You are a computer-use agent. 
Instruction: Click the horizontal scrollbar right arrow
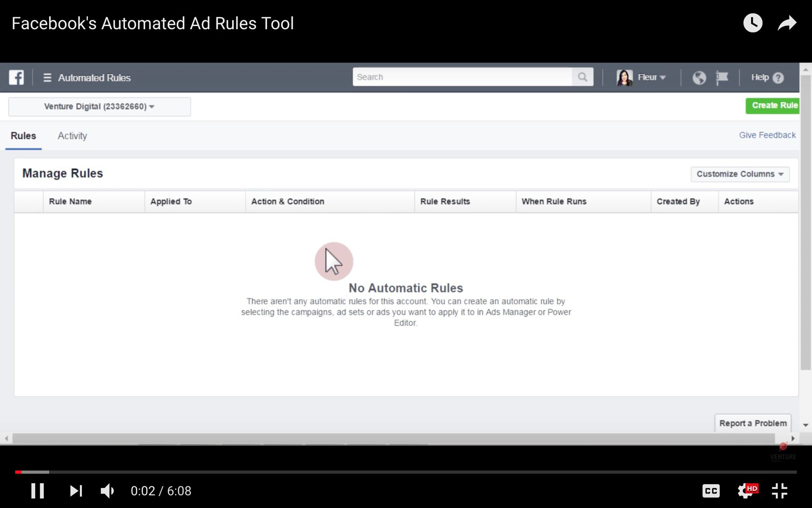point(793,438)
